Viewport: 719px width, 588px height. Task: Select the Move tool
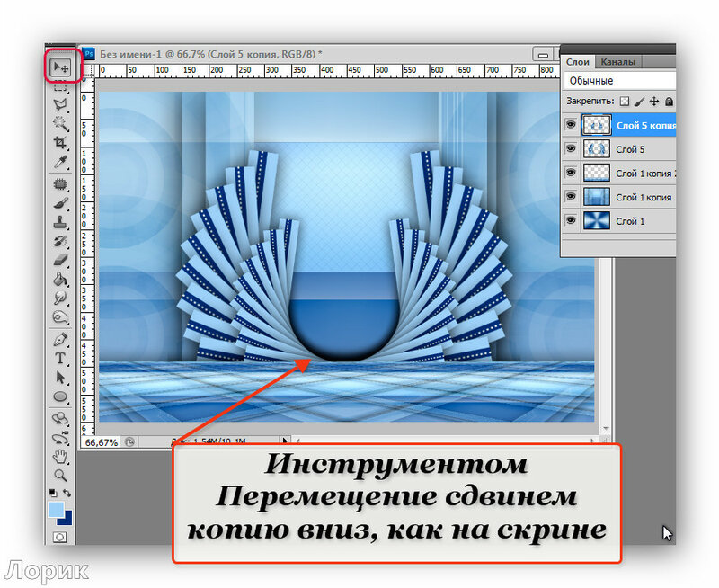tap(61, 67)
